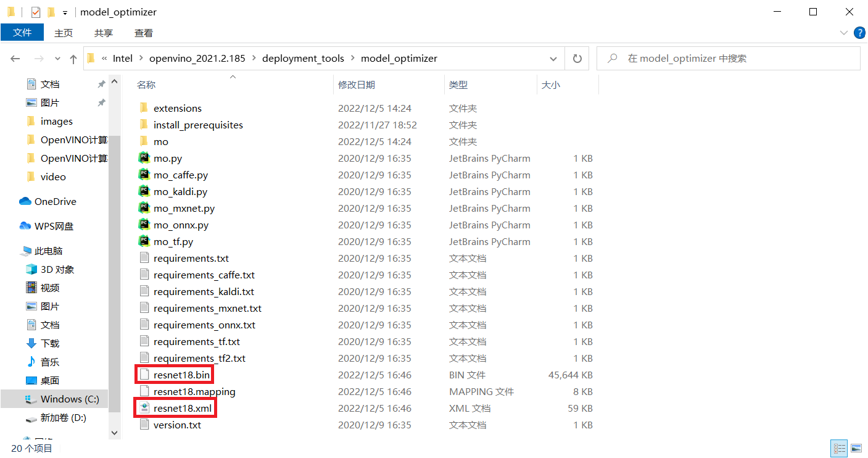The image size is (868, 458).
Task: Expand the ribbon with the chevron
Action: pyautogui.click(x=844, y=33)
